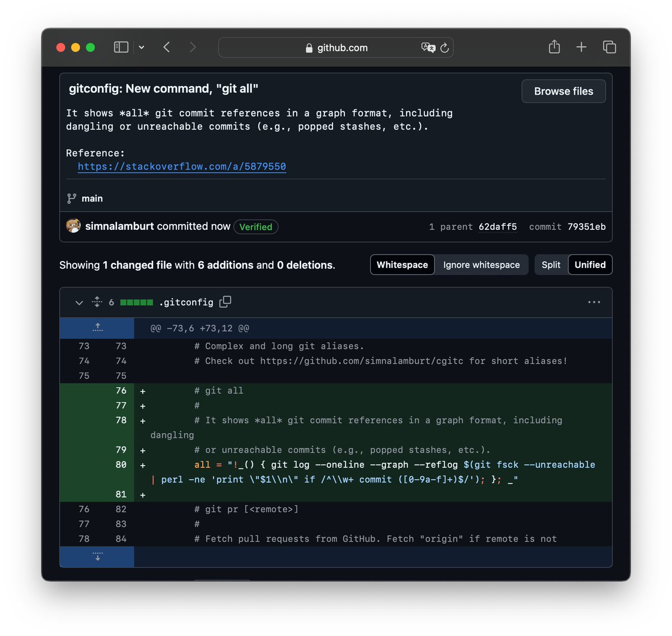Open the sidebar options dropdown chevron
The image size is (672, 636).
click(x=142, y=48)
